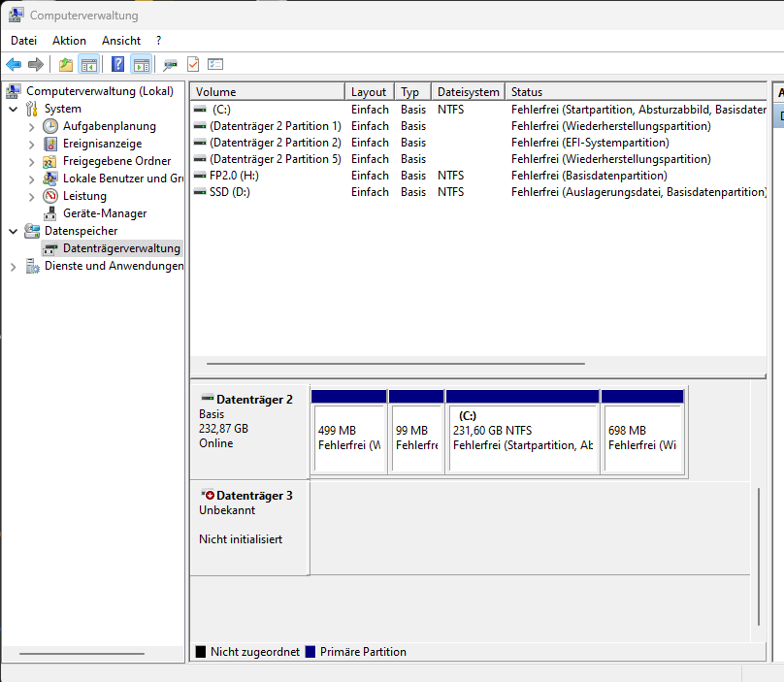
Task: Click the disk view vertical scrollbar
Action: click(759, 557)
